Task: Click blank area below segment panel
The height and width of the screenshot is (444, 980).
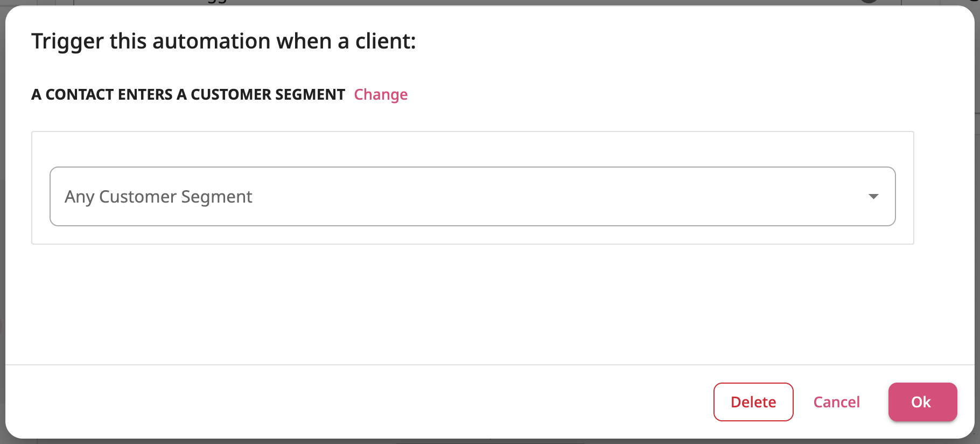Action: [x=472, y=304]
